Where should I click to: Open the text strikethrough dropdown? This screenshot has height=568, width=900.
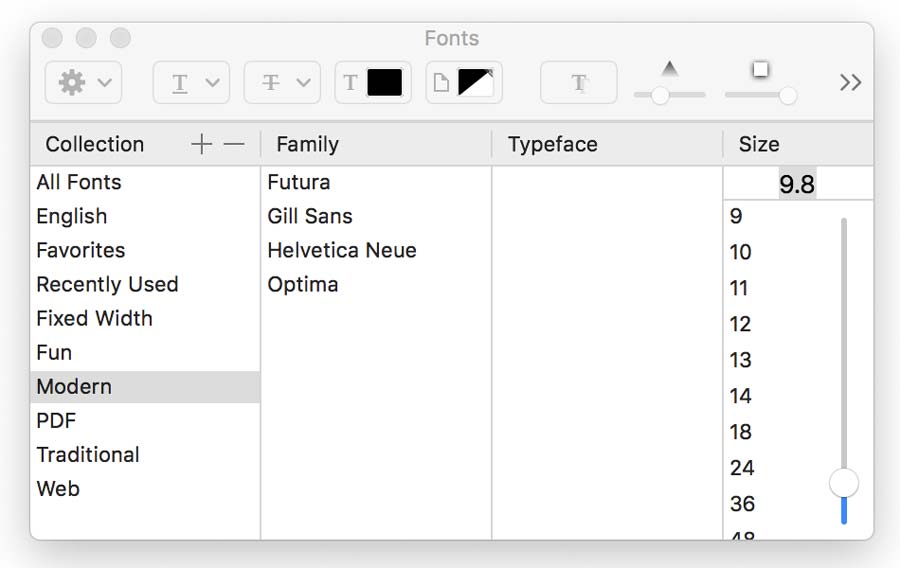282,83
